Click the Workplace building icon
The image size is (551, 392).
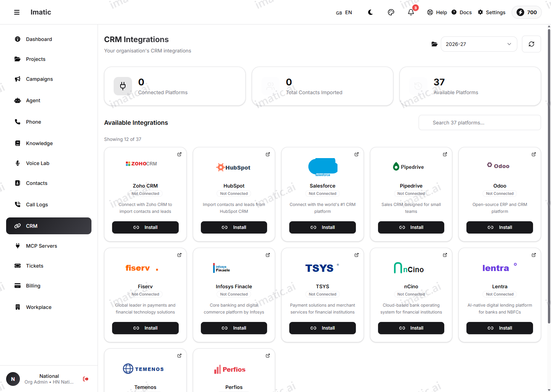click(x=18, y=307)
